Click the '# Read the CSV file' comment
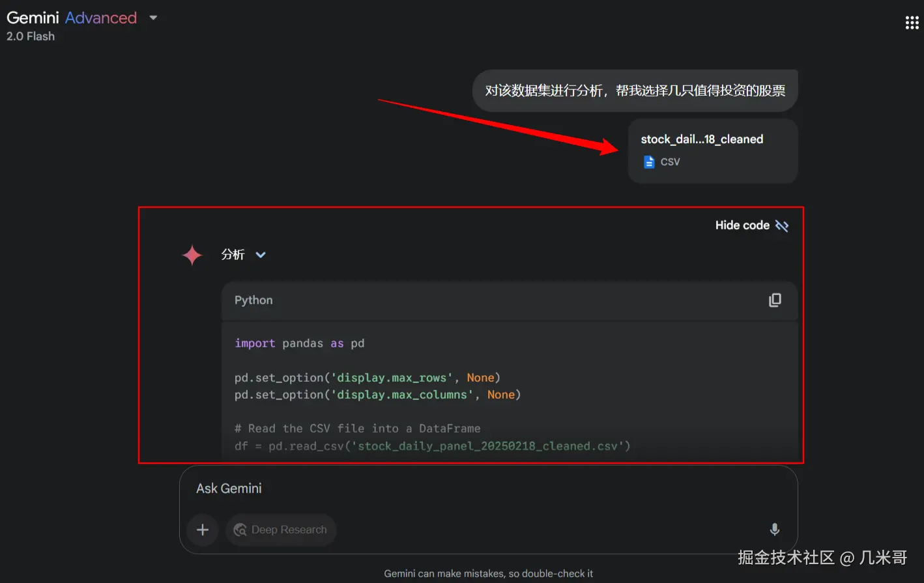Viewport: 924px width, 583px height. point(358,429)
